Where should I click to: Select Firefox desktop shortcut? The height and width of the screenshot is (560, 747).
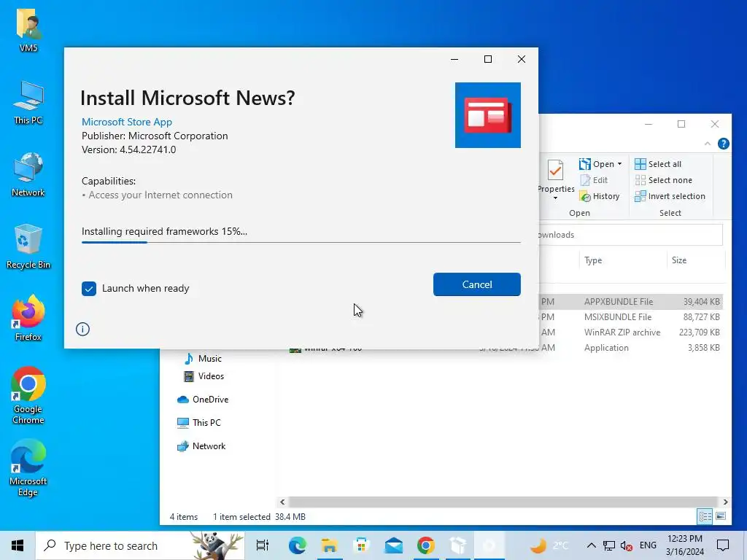point(28,319)
